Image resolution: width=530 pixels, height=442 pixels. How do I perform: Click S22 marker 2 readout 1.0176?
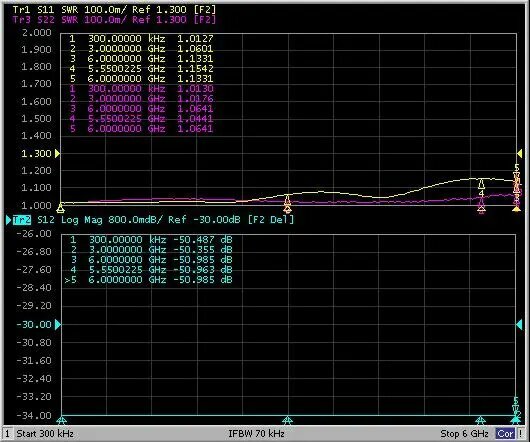195,99
